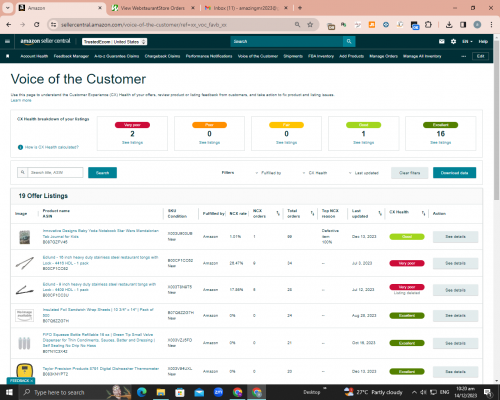
Task: Open the Seller Central hamburger menu
Action: click(x=7, y=41)
